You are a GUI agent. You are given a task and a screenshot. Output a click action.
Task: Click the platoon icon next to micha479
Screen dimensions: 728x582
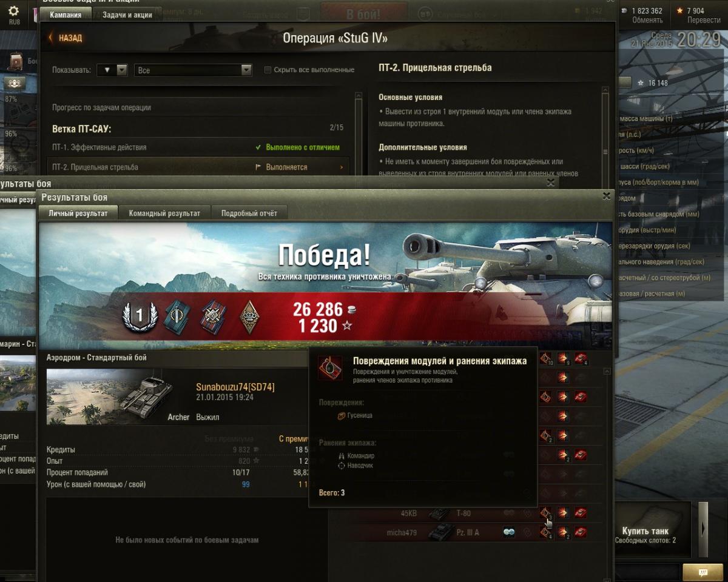[508, 532]
